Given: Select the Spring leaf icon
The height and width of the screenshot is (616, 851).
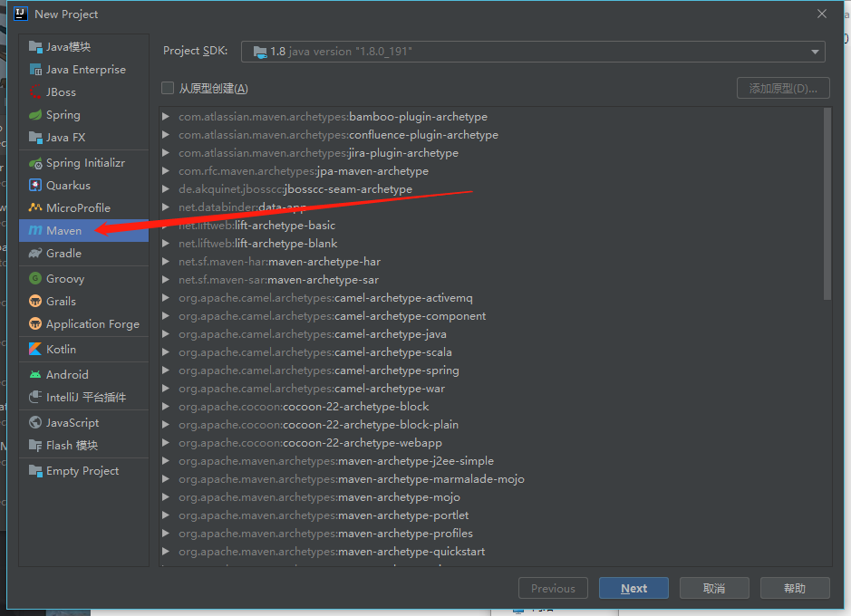Looking at the screenshot, I should coord(35,115).
